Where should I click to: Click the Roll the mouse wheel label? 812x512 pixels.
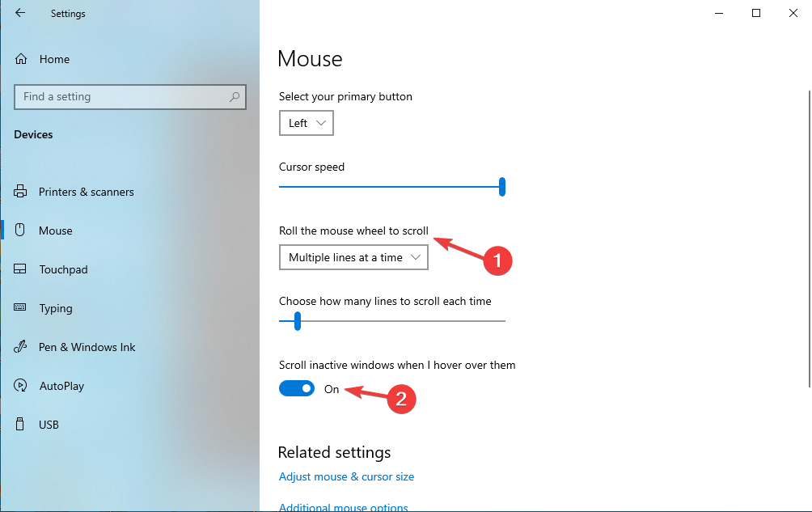353,231
